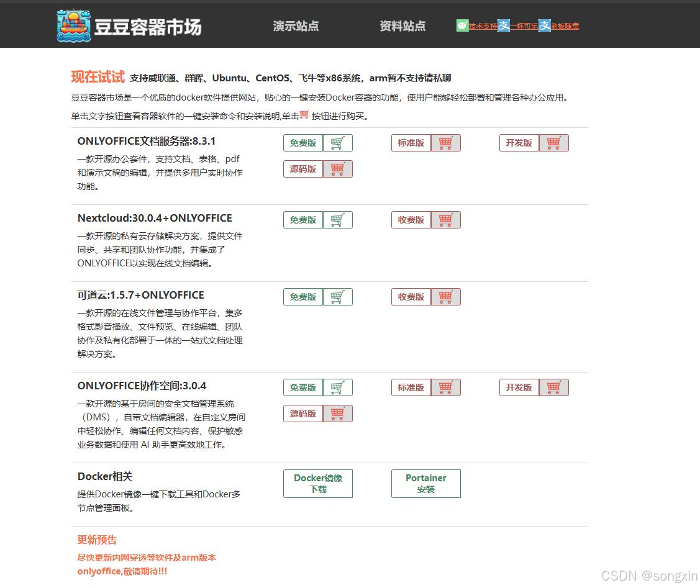
Task: Open the 老板随意 donation link
Action: (565, 26)
